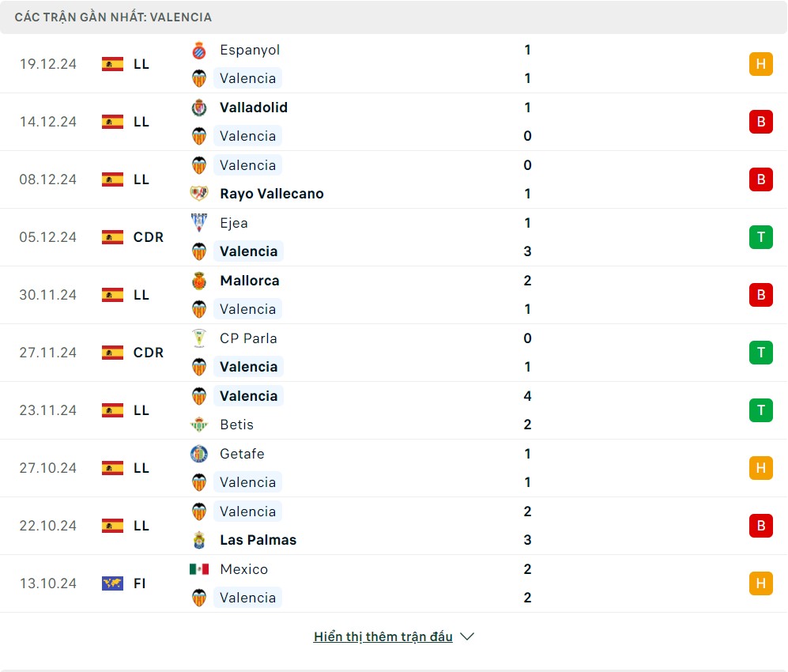Click the Espanyol club crest icon
This screenshot has width=788, height=672.
[x=199, y=50]
